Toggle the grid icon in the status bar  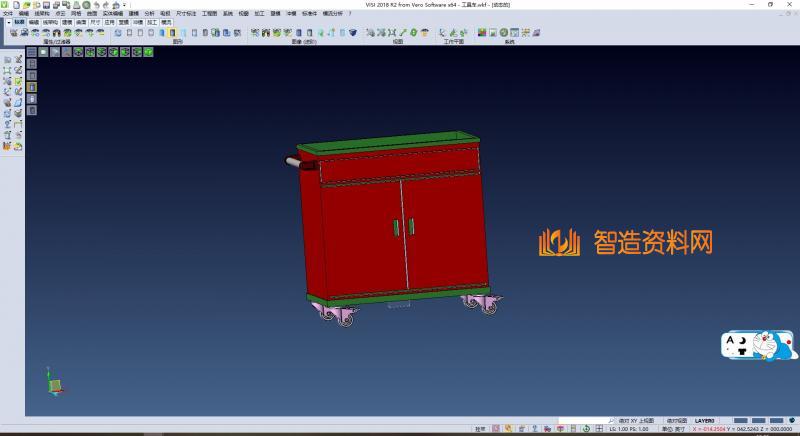[599, 428]
